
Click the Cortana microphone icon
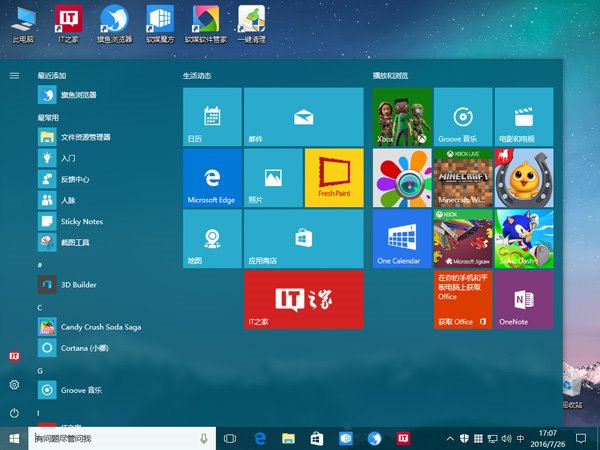coord(204,439)
